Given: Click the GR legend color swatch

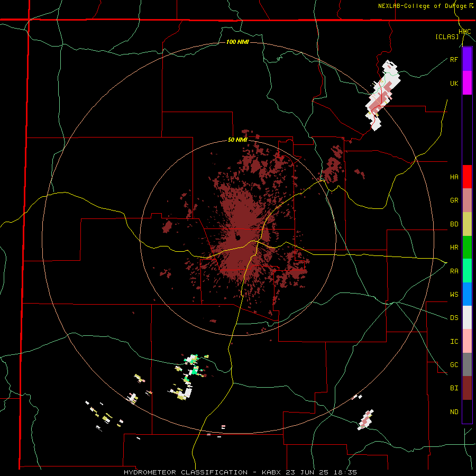Looking at the screenshot, I should [467, 200].
